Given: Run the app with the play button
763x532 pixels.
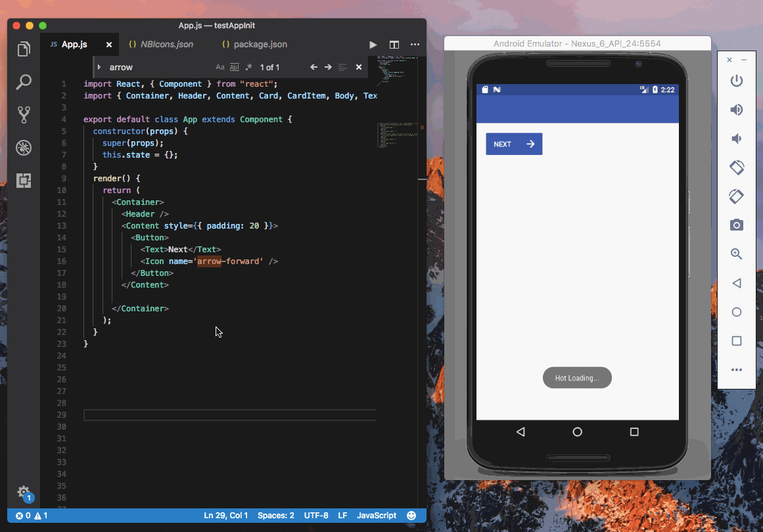Looking at the screenshot, I should [373, 45].
